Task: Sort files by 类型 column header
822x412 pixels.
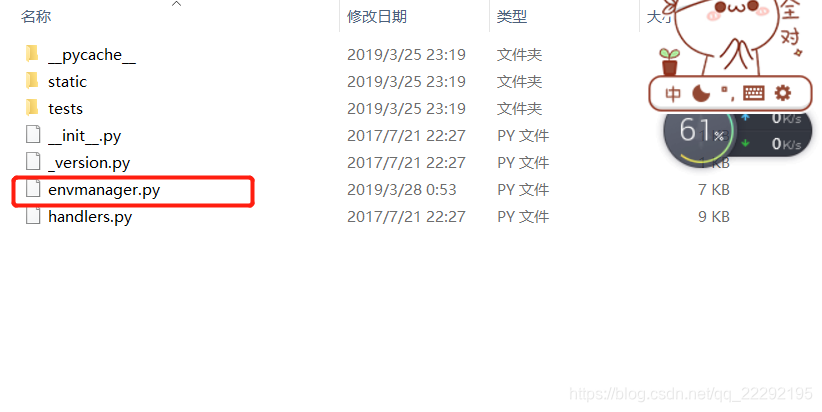Action: pos(512,16)
